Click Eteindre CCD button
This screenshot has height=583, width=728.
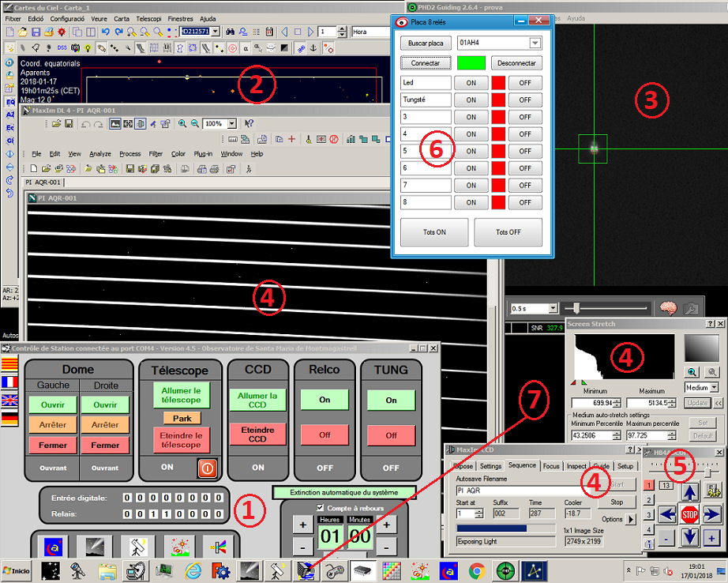(257, 434)
